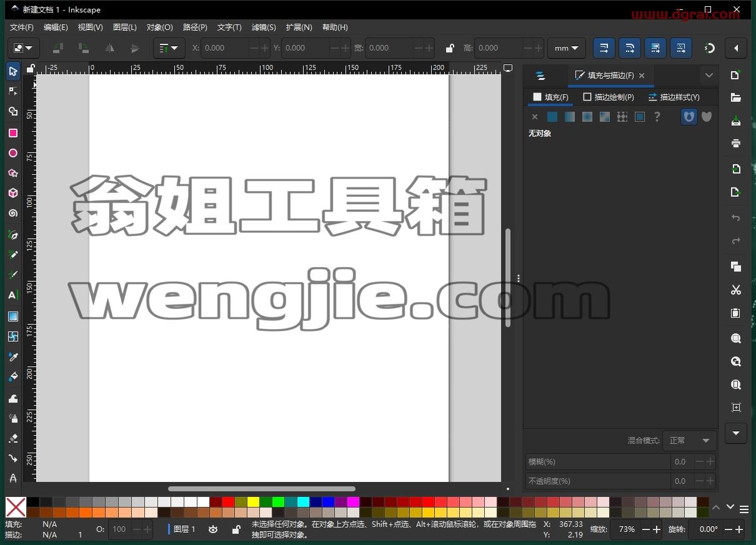
Task: Click the left-pointing arrow button at top right
Action: (736, 48)
